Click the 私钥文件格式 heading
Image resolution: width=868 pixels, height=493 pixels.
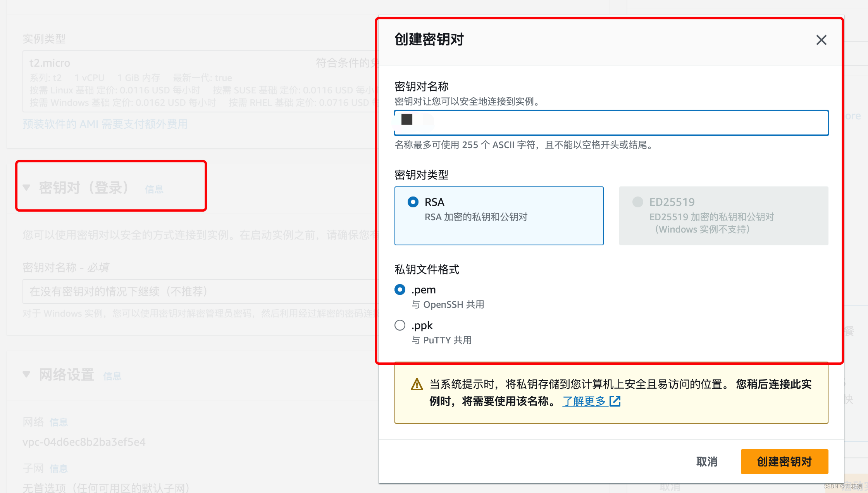coord(427,269)
